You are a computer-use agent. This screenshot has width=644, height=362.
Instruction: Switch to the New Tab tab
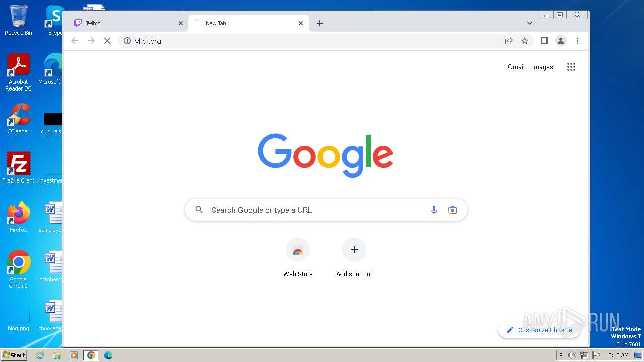tap(248, 23)
